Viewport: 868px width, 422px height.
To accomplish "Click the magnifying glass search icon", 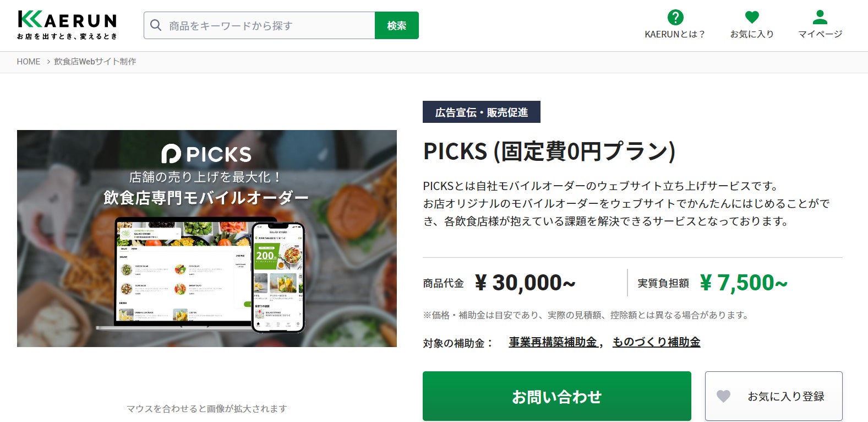I will point(156,25).
